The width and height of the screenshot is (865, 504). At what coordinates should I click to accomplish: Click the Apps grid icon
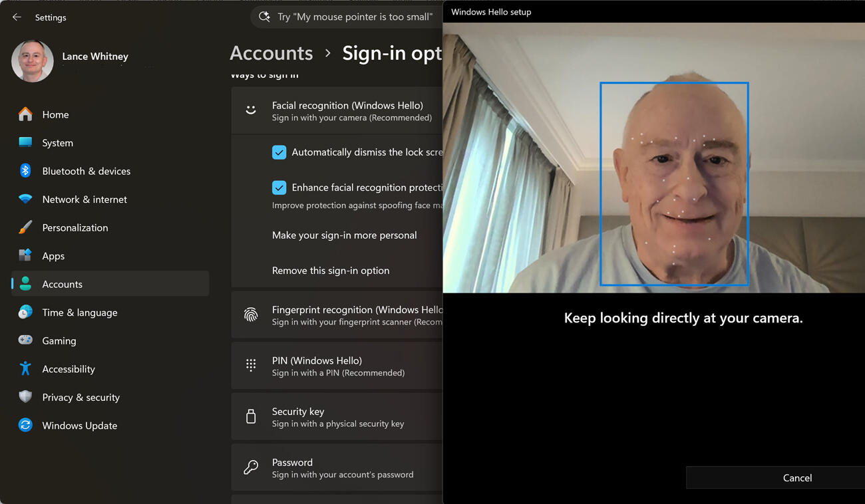click(25, 255)
